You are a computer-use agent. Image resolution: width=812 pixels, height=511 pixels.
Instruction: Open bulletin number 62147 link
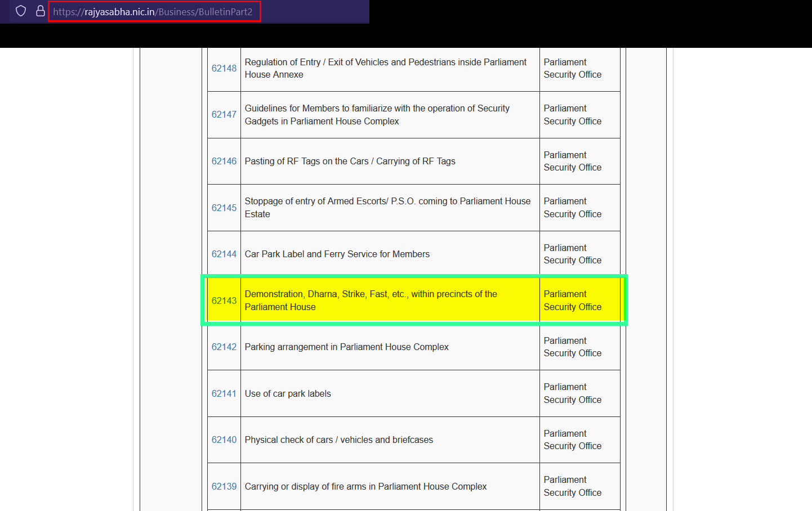click(x=224, y=114)
